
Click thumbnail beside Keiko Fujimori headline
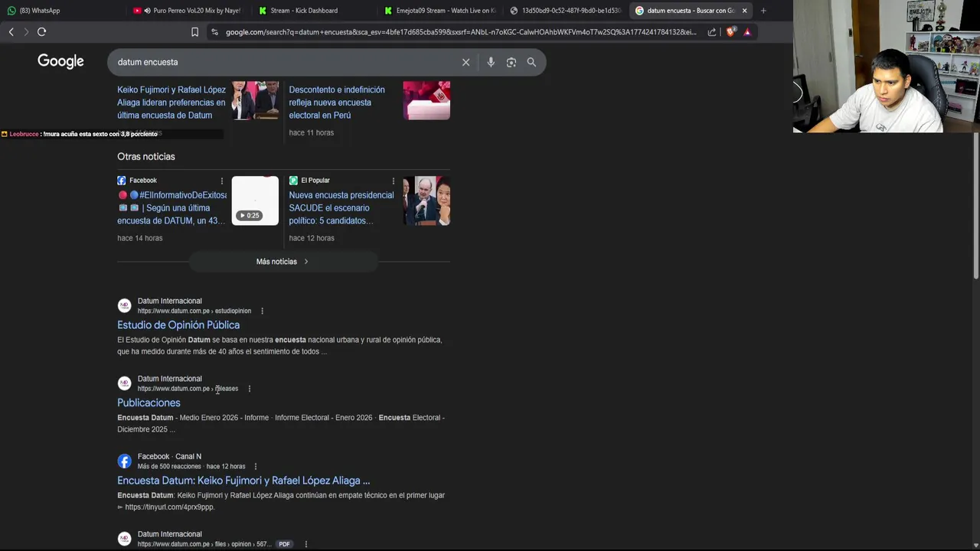255,100
